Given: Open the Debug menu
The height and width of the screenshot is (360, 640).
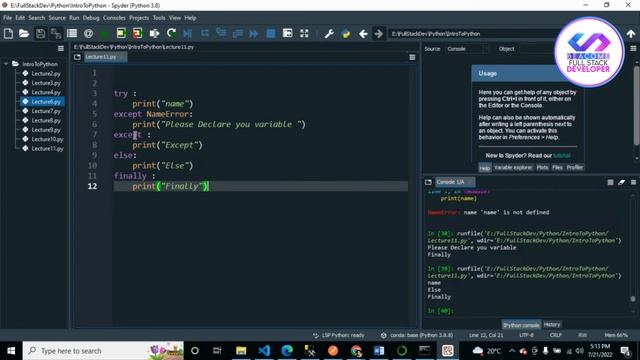Looking at the screenshot, I should point(91,18).
